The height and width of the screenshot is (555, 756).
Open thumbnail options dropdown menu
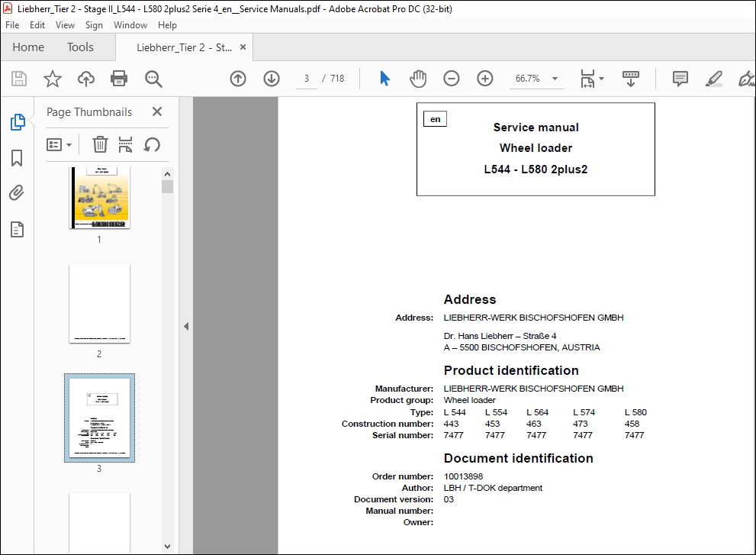[59, 144]
